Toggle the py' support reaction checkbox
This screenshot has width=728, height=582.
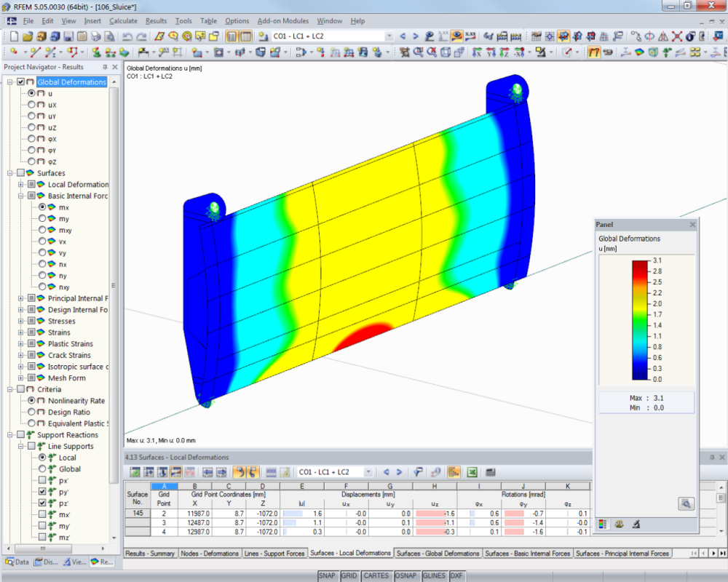pyautogui.click(x=42, y=492)
